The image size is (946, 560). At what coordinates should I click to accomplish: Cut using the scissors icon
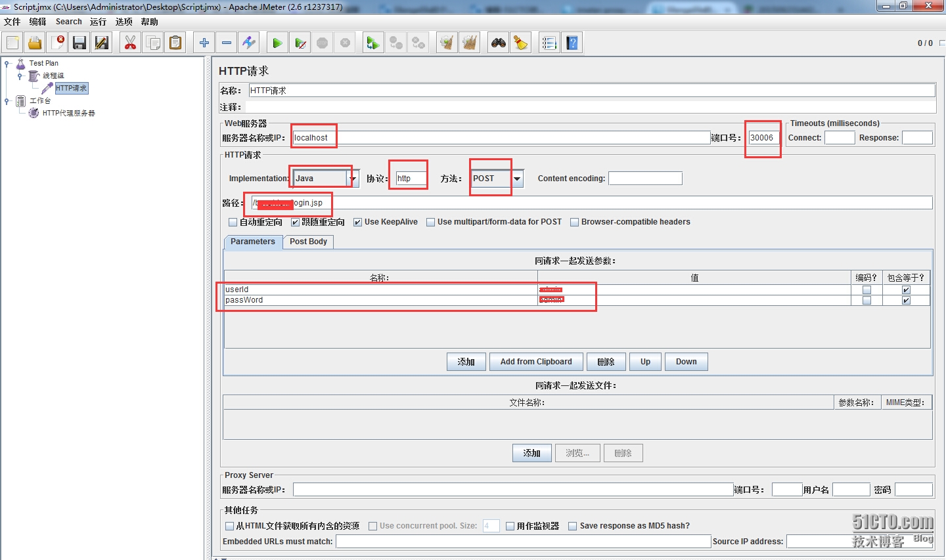130,43
